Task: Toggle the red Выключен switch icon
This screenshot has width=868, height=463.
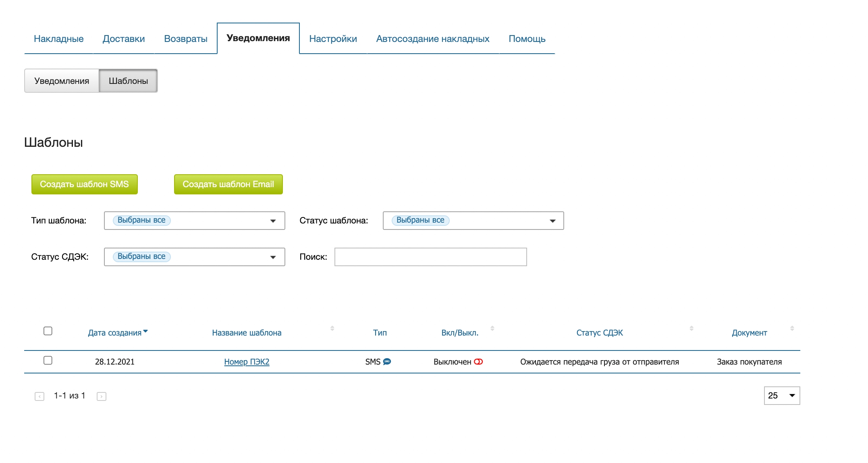Action: [478, 362]
